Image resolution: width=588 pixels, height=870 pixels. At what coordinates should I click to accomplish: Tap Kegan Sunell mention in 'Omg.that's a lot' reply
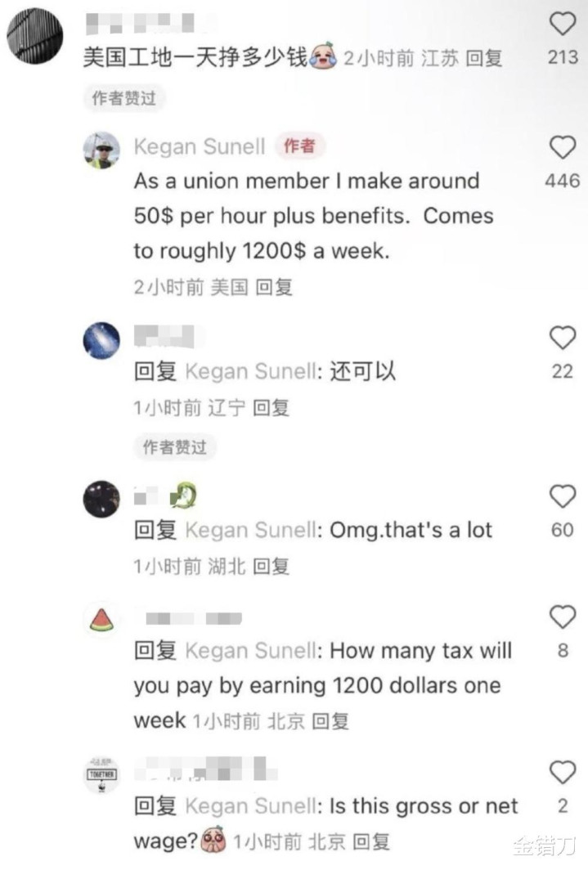click(253, 531)
